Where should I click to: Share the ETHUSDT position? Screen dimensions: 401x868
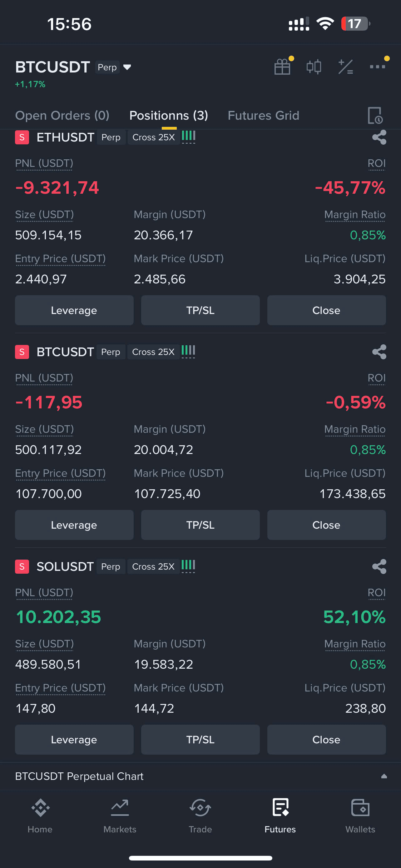click(x=379, y=137)
